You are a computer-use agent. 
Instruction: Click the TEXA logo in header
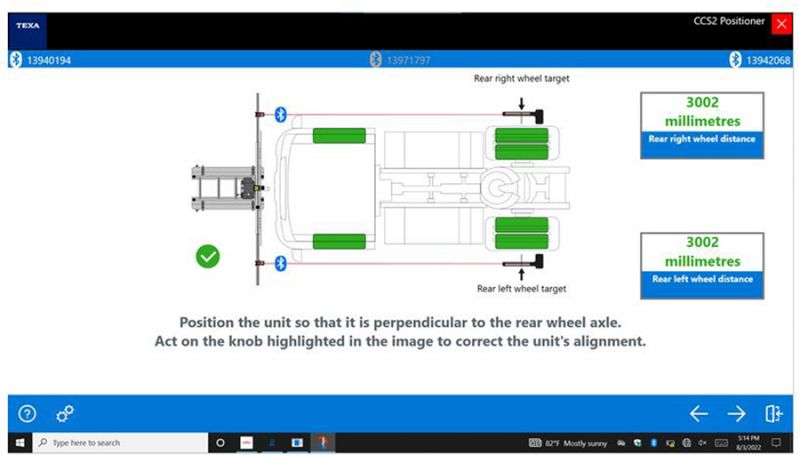coord(28,31)
